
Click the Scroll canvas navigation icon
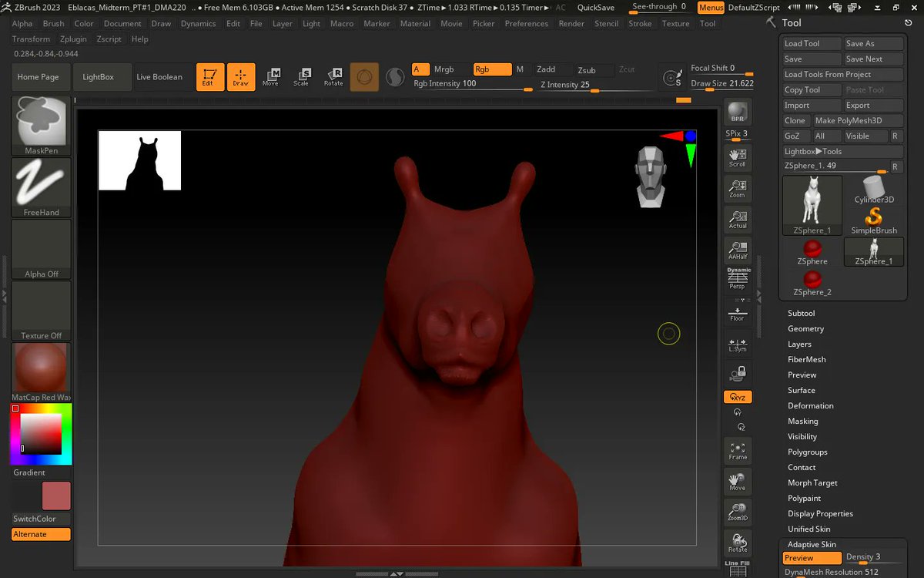pos(738,157)
